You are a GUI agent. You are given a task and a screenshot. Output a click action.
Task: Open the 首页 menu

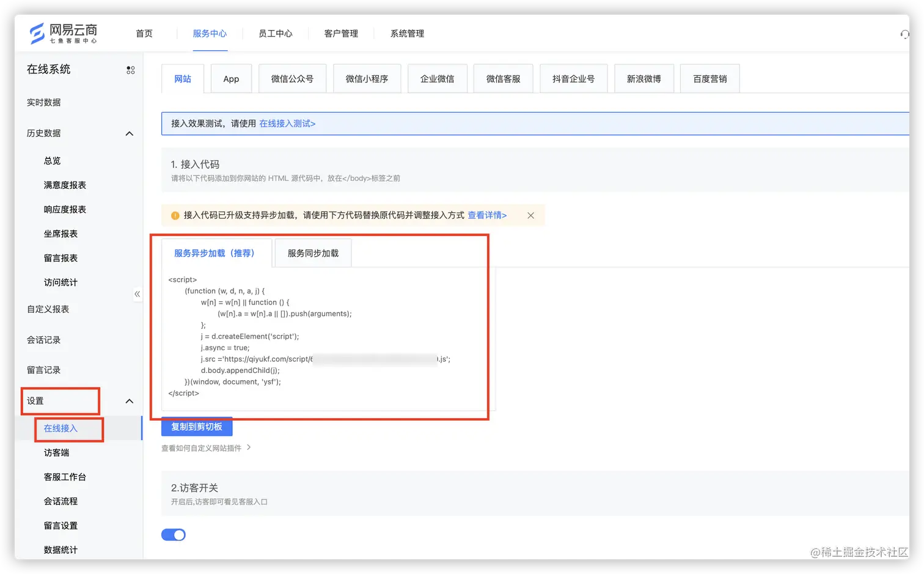click(144, 34)
